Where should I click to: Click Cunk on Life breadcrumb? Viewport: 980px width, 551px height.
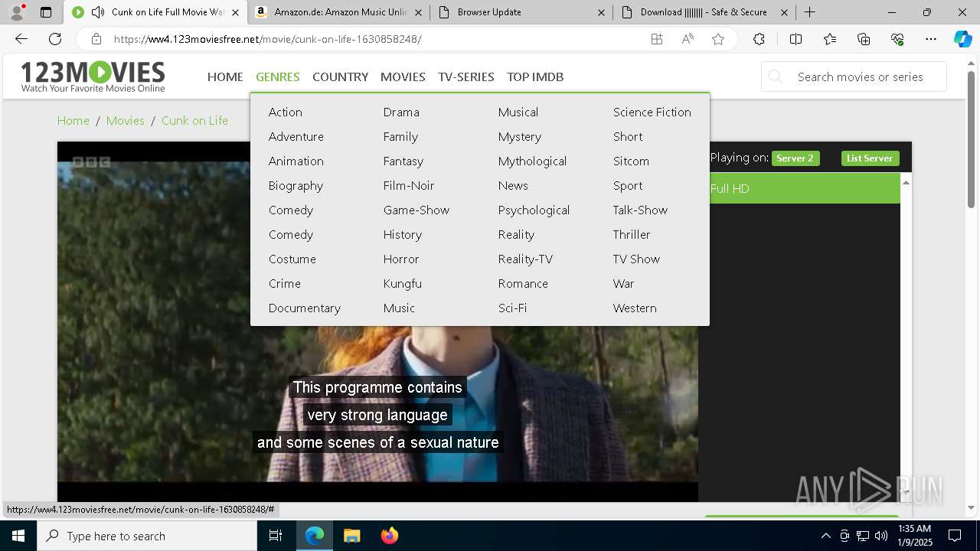tap(194, 120)
